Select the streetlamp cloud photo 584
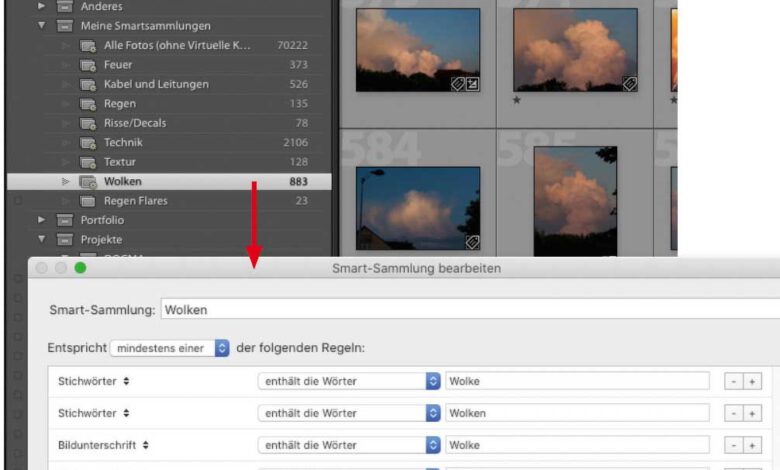Image resolution: width=780 pixels, height=470 pixels. pyautogui.click(x=418, y=208)
